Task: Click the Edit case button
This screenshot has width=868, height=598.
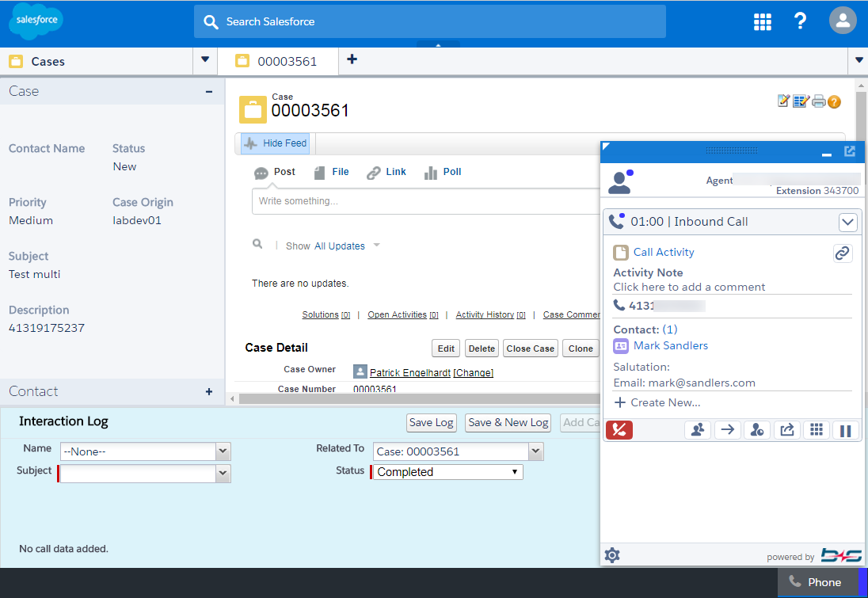Action: pyautogui.click(x=446, y=349)
